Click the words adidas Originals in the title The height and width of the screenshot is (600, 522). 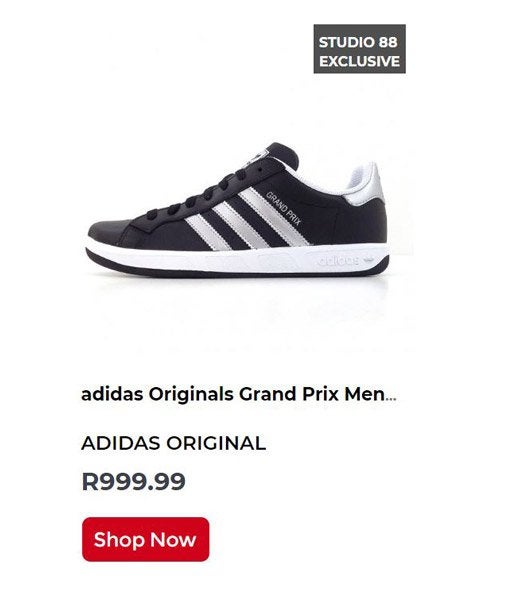(x=157, y=394)
